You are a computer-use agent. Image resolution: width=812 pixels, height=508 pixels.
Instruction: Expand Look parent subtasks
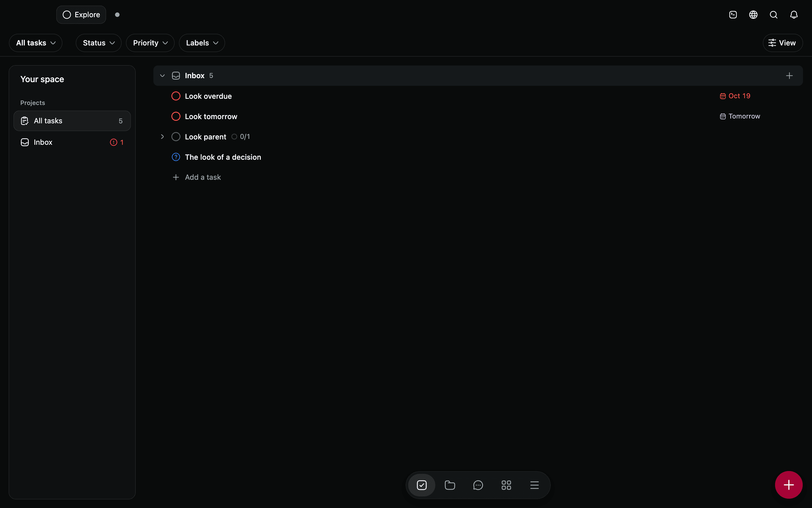tap(162, 137)
